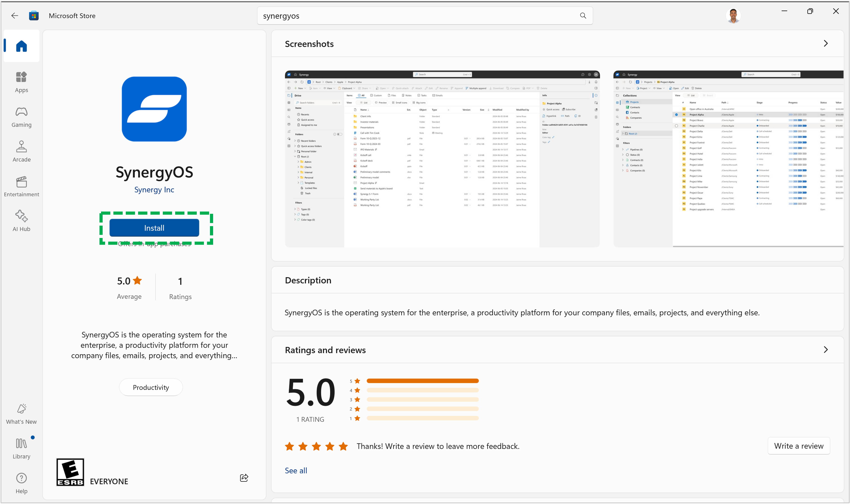Click the Ratings and reviews heading
This screenshot has height=504, width=850.
click(x=325, y=350)
